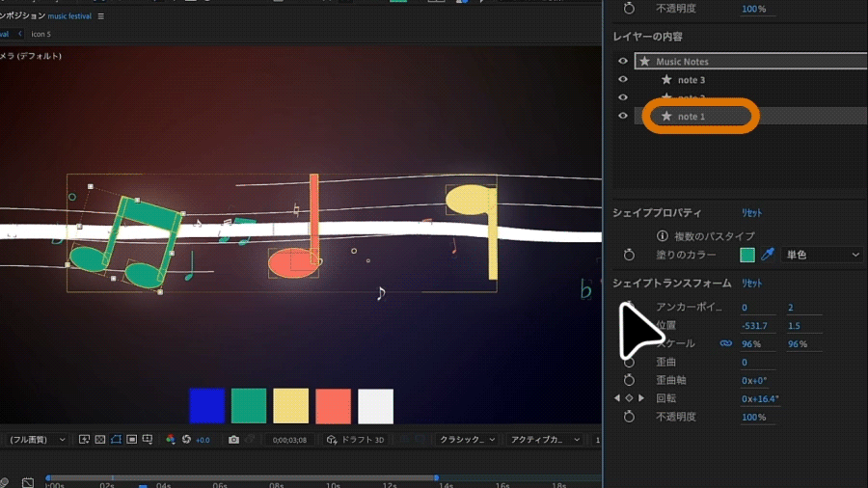Take a snapshot with the camera icon
This screenshot has width=868, height=488.
pos(233,440)
